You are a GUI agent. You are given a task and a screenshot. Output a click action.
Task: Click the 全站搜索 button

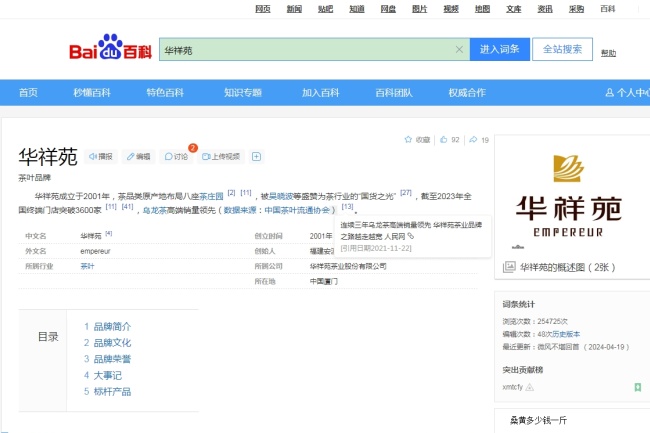tap(563, 49)
